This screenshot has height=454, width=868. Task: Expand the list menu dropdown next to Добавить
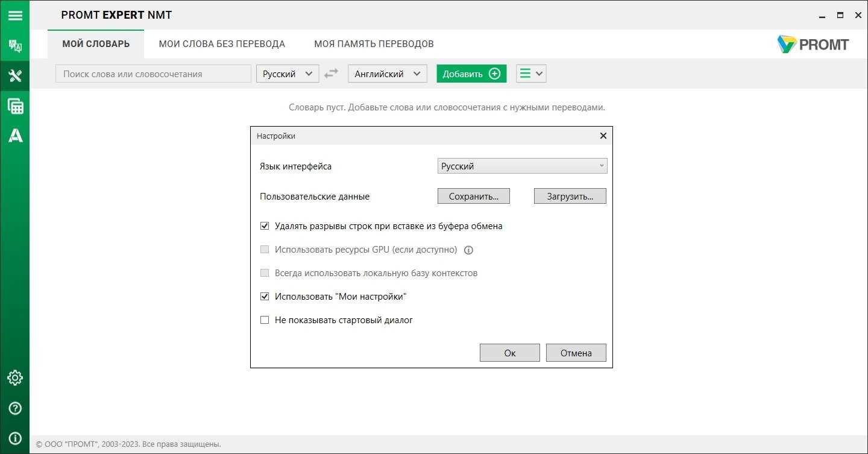[x=531, y=74]
